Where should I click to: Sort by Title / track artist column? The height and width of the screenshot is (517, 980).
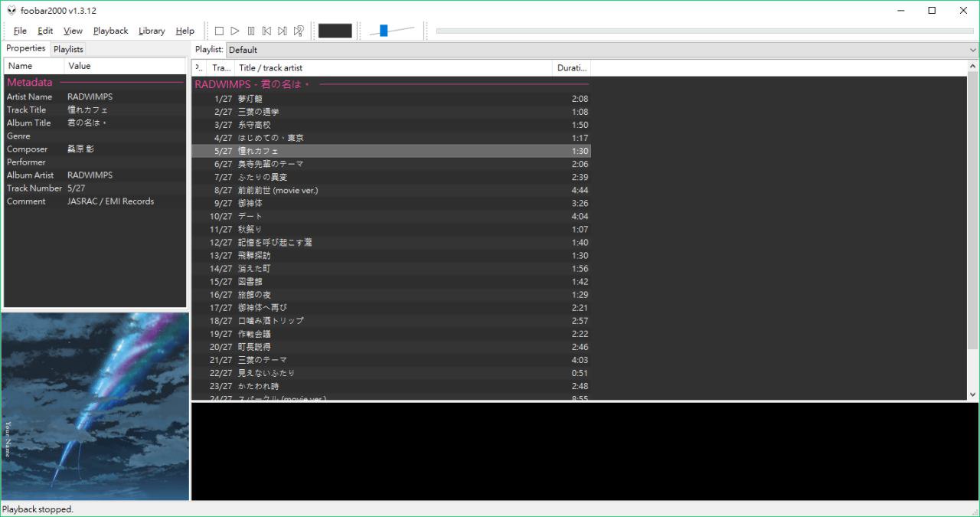(394, 67)
